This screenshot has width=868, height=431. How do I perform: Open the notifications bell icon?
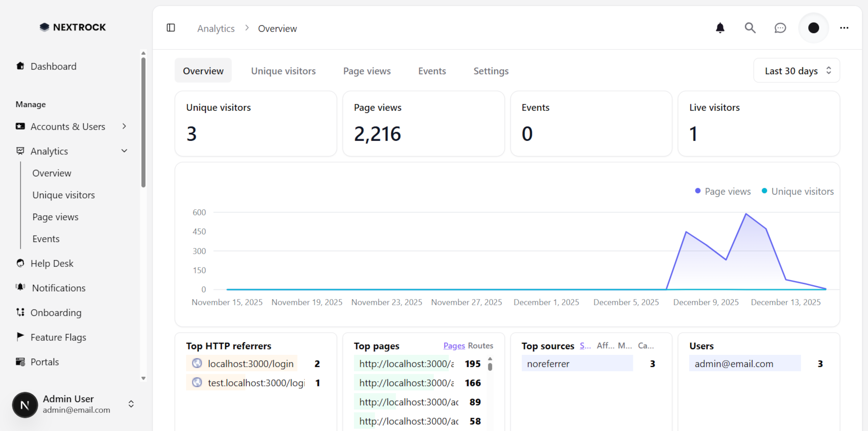click(x=720, y=28)
